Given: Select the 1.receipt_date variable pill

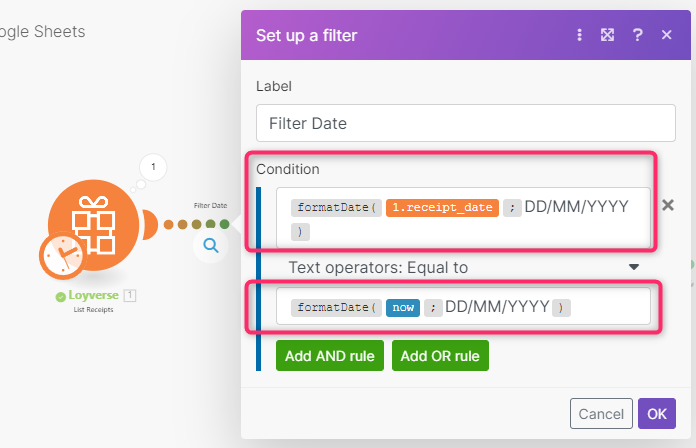Looking at the screenshot, I should click(x=441, y=207).
